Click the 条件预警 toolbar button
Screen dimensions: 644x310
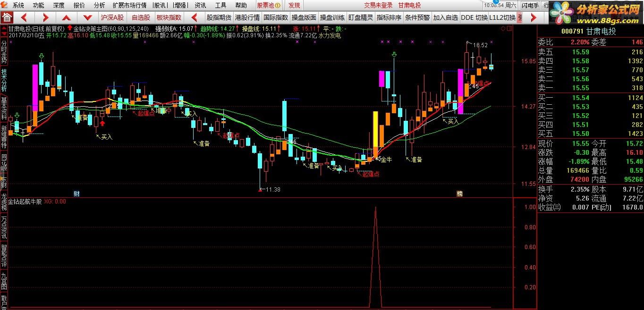[417, 17]
